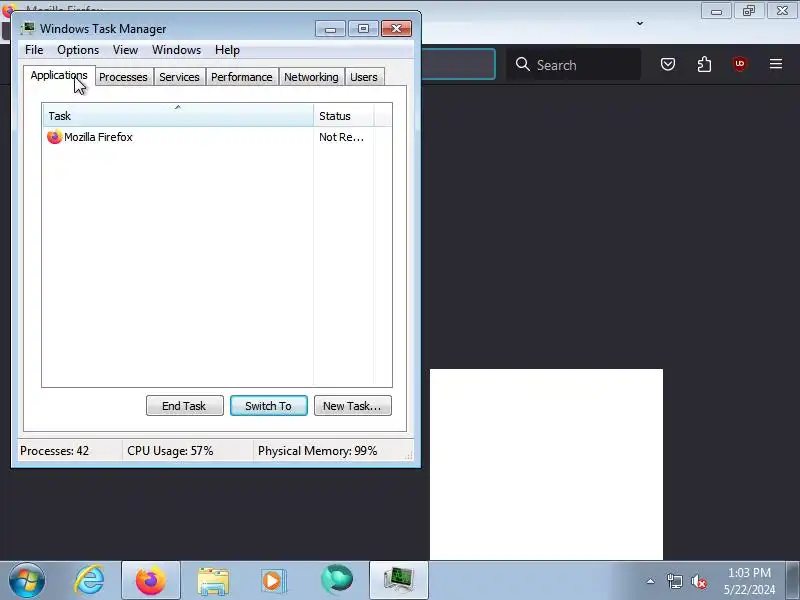800x600 pixels.
Task: Click the CPU Usage: 57% status entry
Action: point(187,451)
